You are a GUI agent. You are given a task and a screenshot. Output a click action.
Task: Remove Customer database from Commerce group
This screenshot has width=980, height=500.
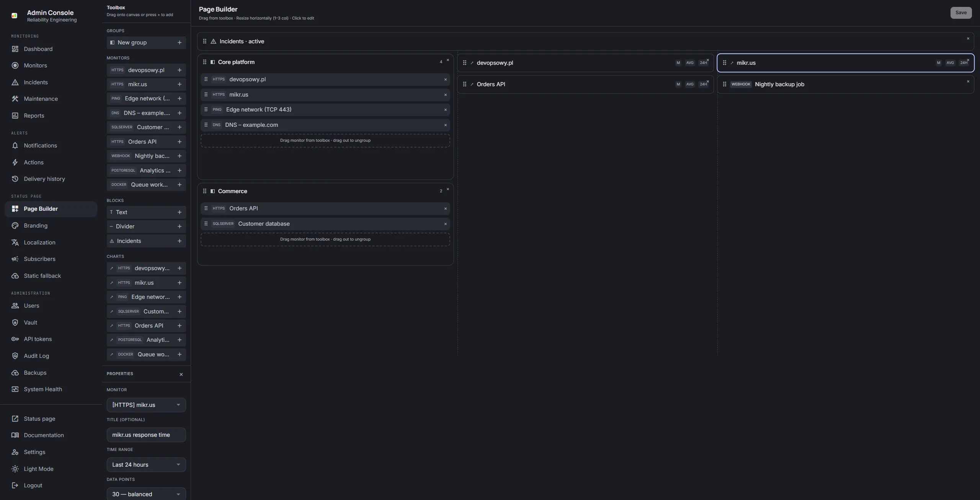(x=445, y=224)
